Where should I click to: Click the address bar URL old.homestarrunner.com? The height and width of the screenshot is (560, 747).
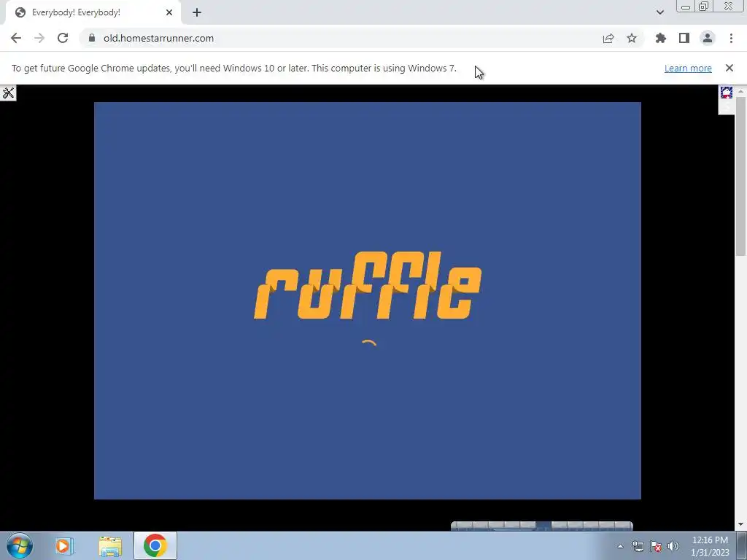[158, 38]
